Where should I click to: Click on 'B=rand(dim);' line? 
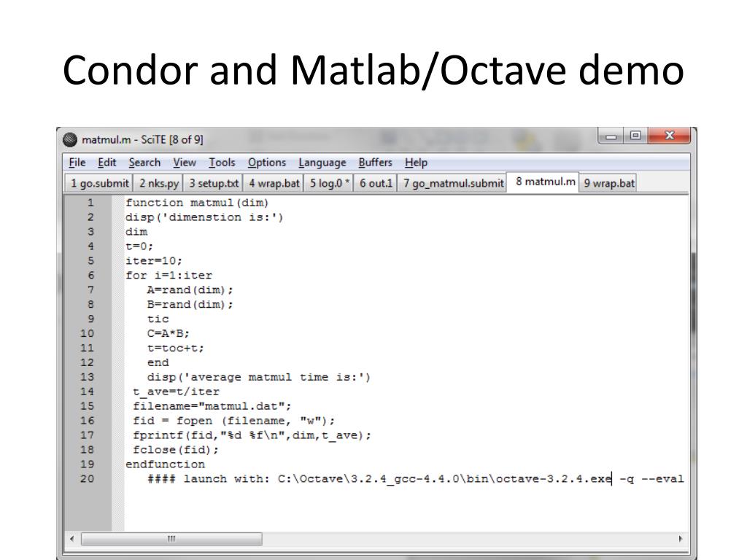click(x=190, y=304)
